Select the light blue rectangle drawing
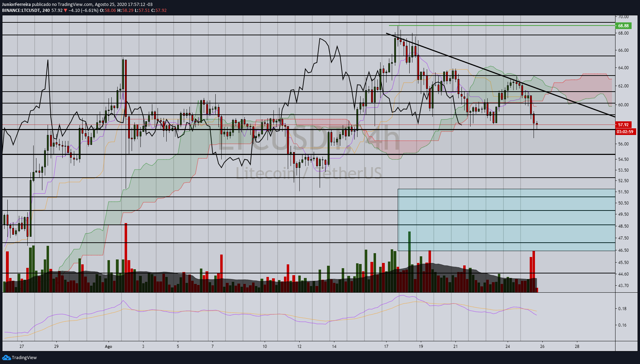The image size is (640, 364). click(506, 220)
